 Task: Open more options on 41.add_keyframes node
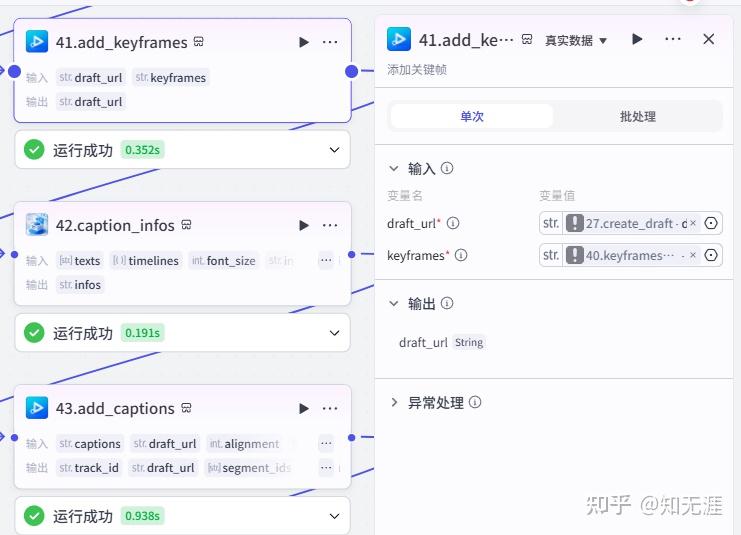coord(330,42)
